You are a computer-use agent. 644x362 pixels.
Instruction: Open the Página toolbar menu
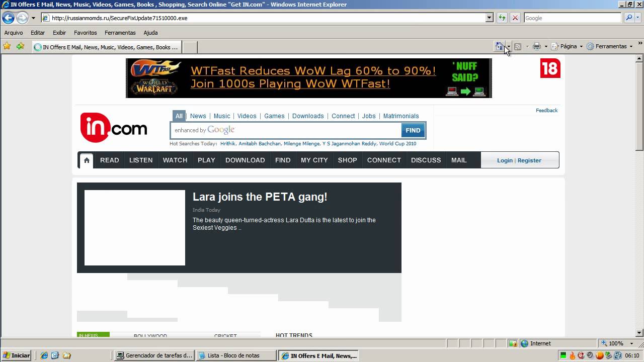(567, 46)
